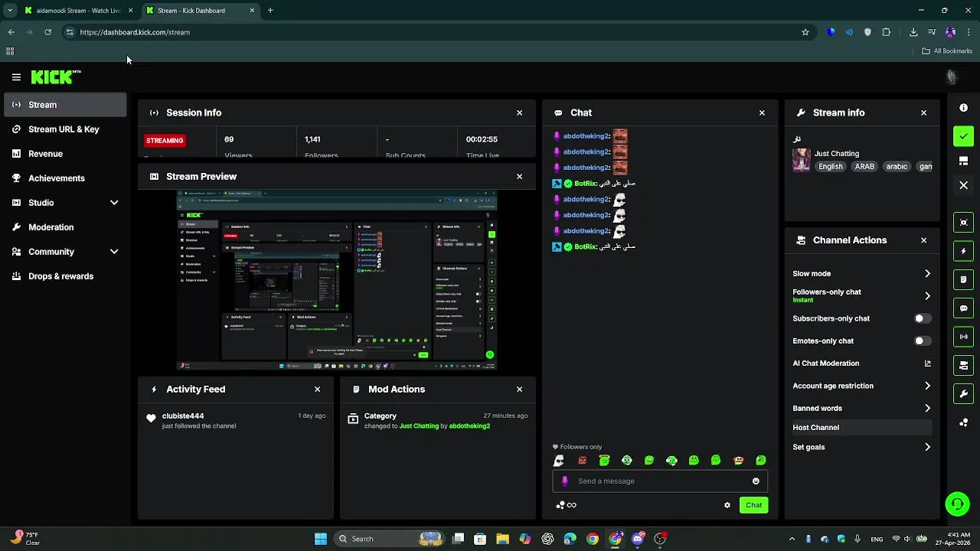Open File Explorer from taskbar

click(502, 539)
